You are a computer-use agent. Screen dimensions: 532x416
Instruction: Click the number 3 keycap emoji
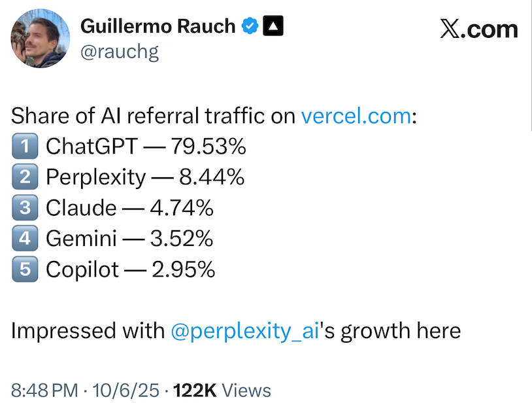pos(24,209)
